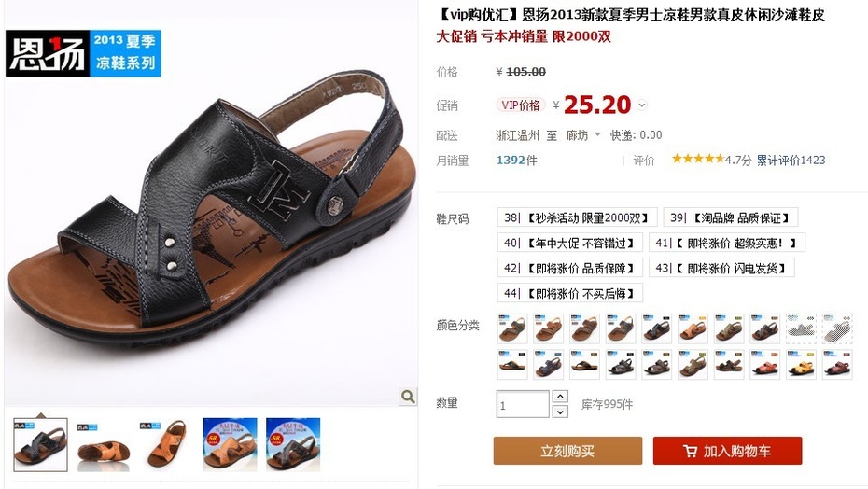Screen dimensions: 868x489
Task: Pick size 40 年中大促 option
Action: [x=569, y=243]
